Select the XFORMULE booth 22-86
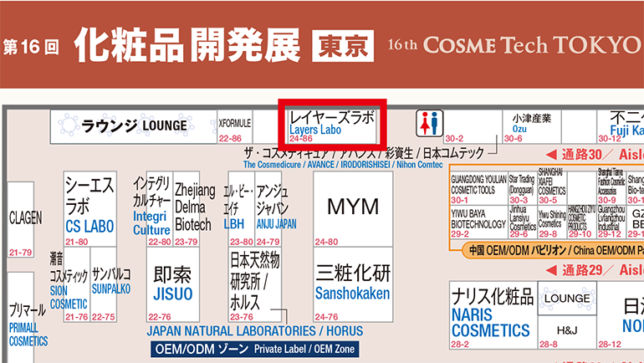 [x=235, y=126]
